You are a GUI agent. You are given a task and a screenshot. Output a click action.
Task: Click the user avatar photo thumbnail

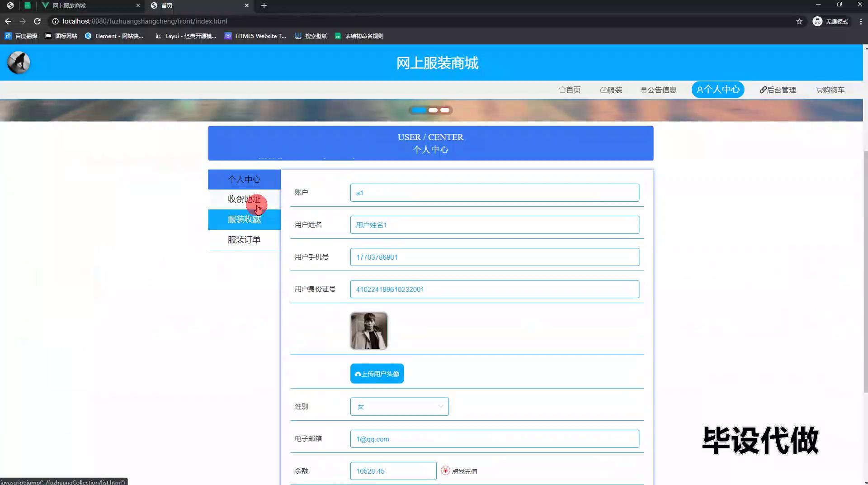point(368,331)
